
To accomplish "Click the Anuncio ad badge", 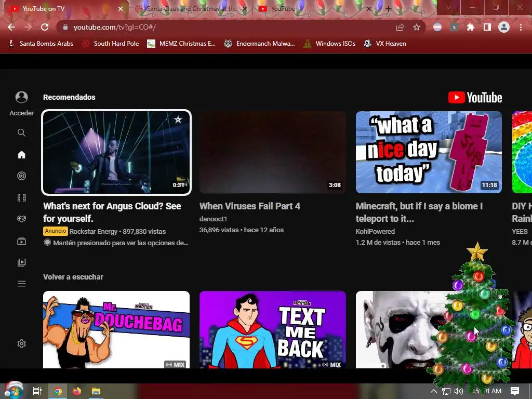I will click(55, 231).
